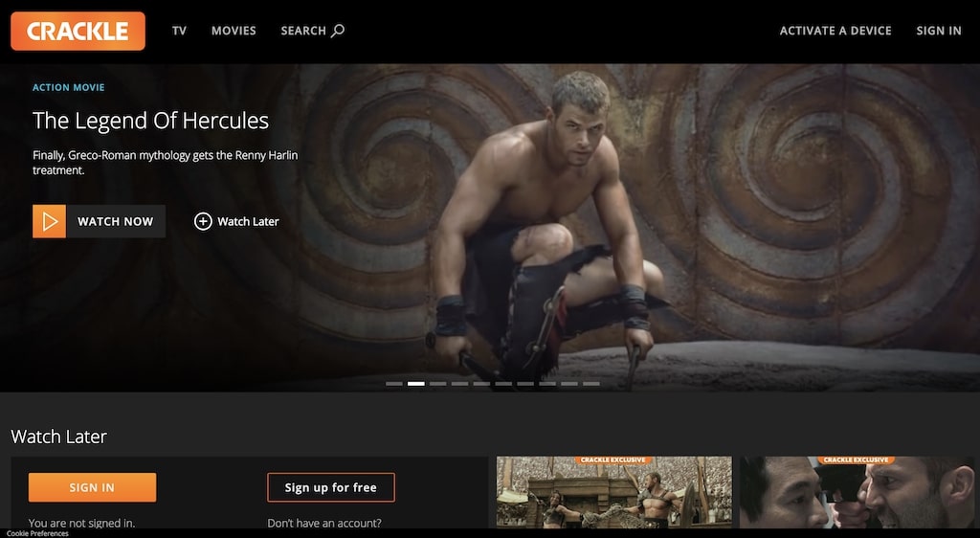Select the active second carousel indicator
Screen dimensions: 980x538
(416, 384)
